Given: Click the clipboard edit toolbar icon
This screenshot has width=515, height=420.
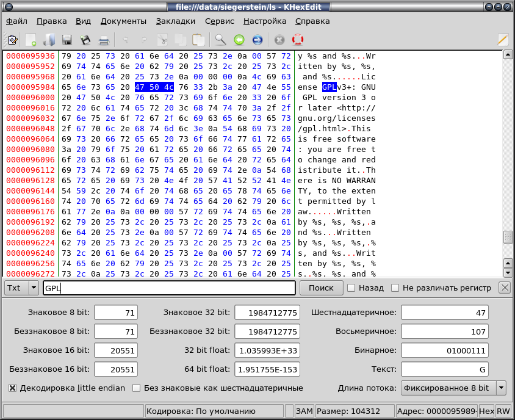Looking at the screenshot, I should tap(12, 40).
